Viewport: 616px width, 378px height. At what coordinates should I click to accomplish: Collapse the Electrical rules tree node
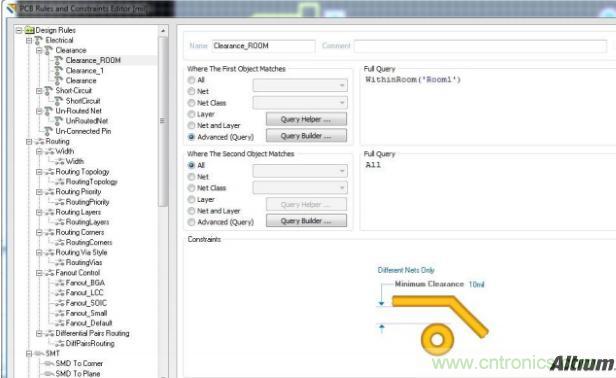(29, 40)
